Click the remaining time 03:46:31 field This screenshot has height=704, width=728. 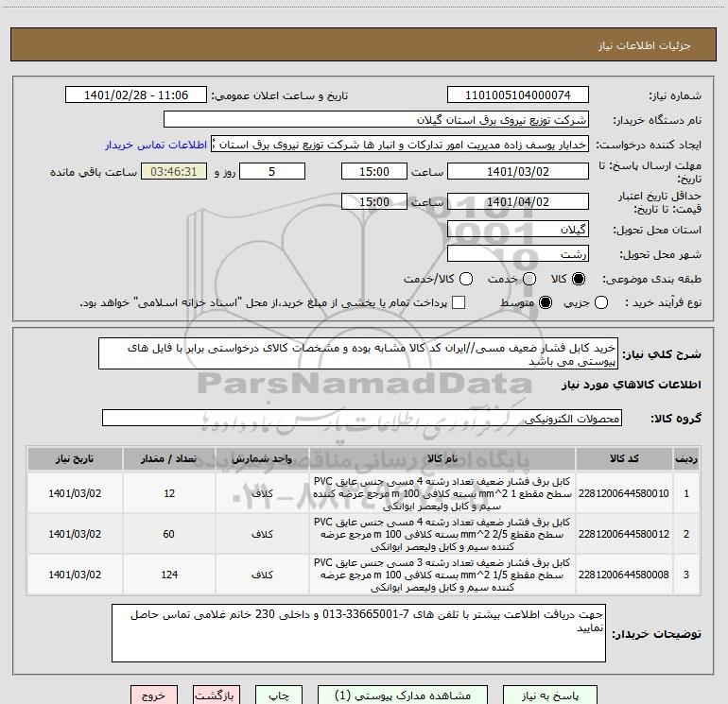(174, 172)
